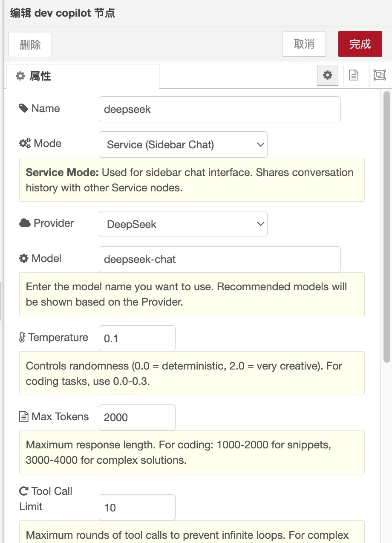
Task: Click the tag icon beside Name
Action: pyautogui.click(x=24, y=108)
